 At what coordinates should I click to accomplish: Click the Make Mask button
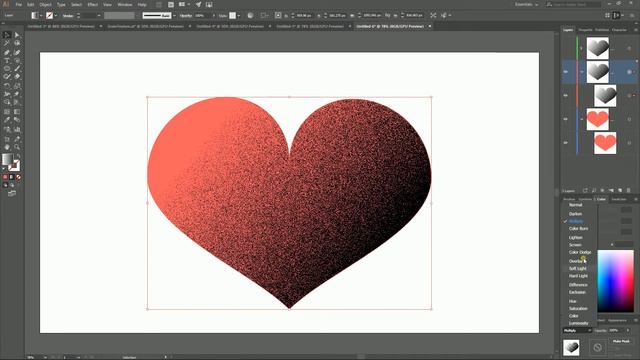click(x=621, y=341)
